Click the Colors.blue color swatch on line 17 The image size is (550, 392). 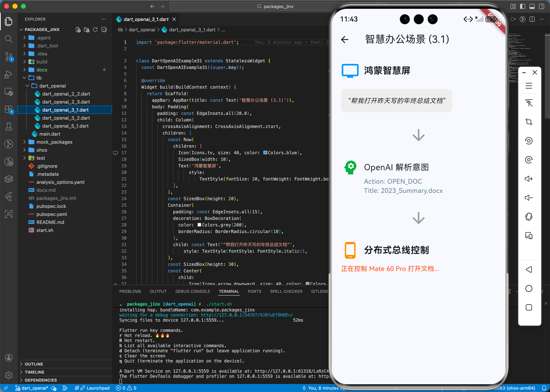(265, 153)
